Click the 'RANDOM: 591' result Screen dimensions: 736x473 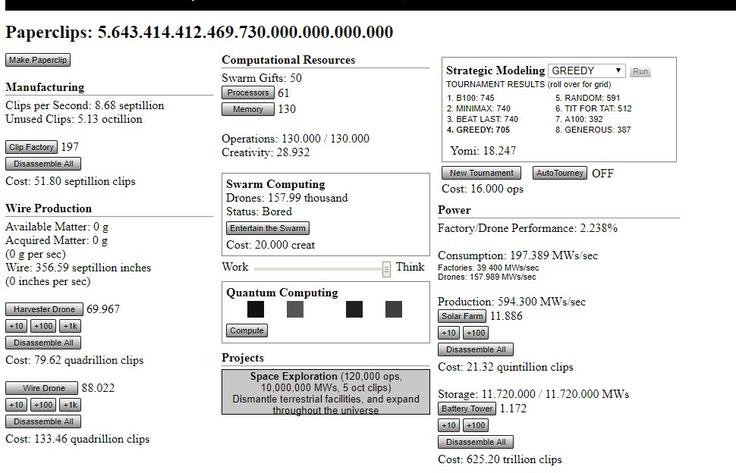pyautogui.click(x=588, y=98)
